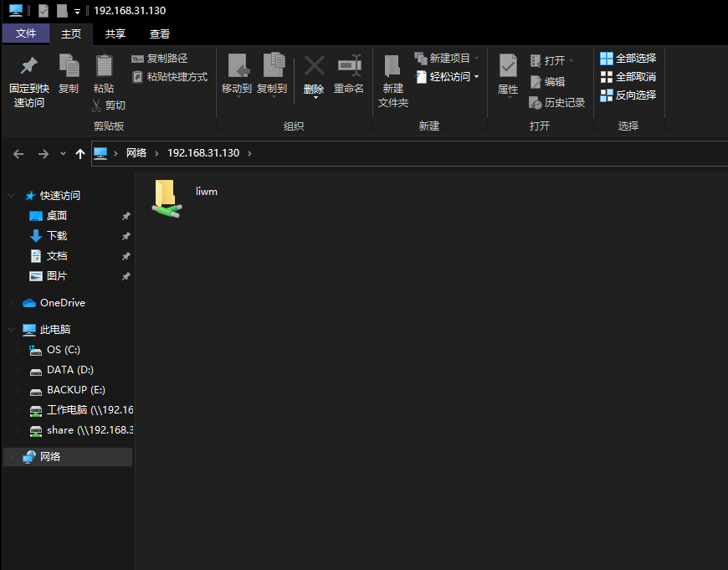Image resolution: width=728 pixels, height=570 pixels.
Task: Click properties checkmark icon in title bar
Action: point(44,11)
